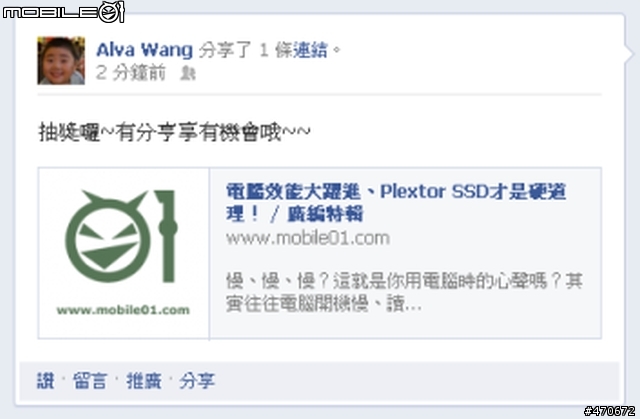Click the Alva Wang name link
This screenshot has height=419, width=640.
click(x=144, y=50)
